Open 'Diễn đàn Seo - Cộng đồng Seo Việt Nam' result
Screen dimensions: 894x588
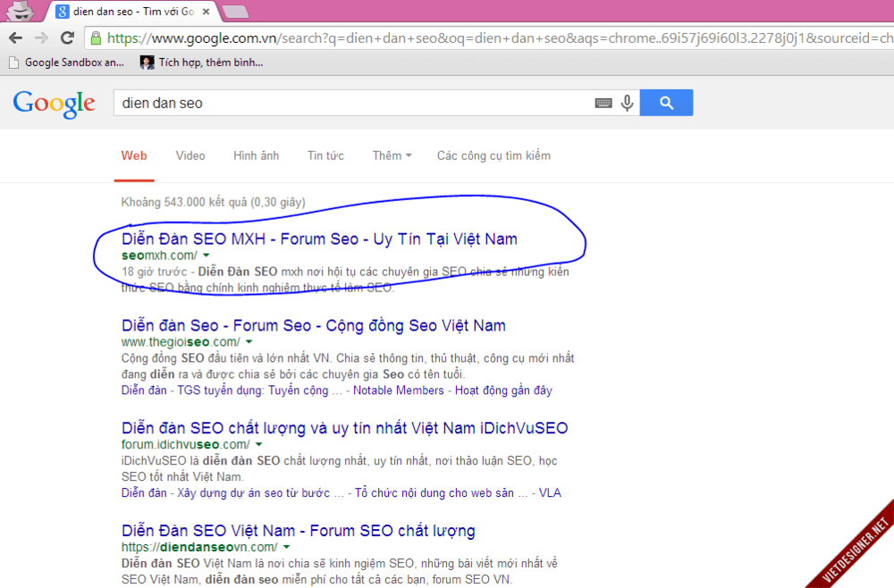pos(314,325)
